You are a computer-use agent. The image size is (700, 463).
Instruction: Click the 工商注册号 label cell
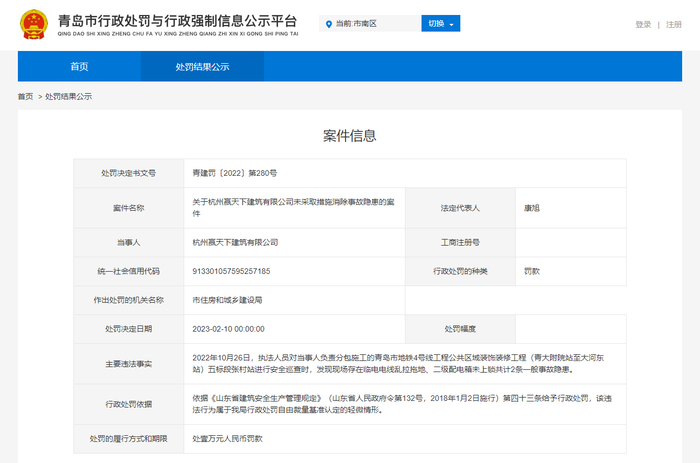click(460, 242)
